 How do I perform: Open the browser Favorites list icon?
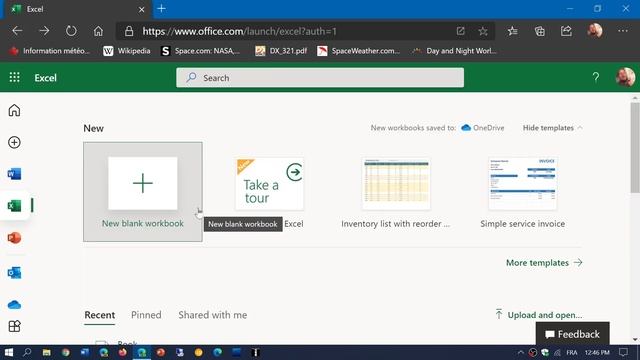(513, 31)
